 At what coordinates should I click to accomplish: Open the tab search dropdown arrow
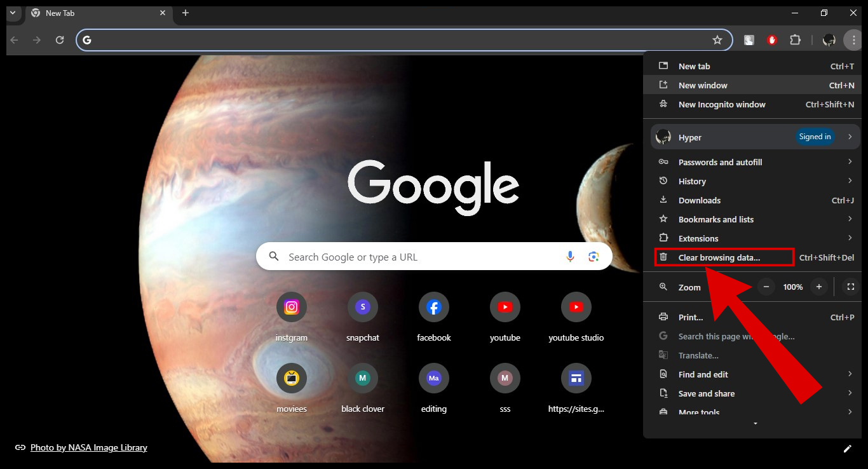(12, 13)
